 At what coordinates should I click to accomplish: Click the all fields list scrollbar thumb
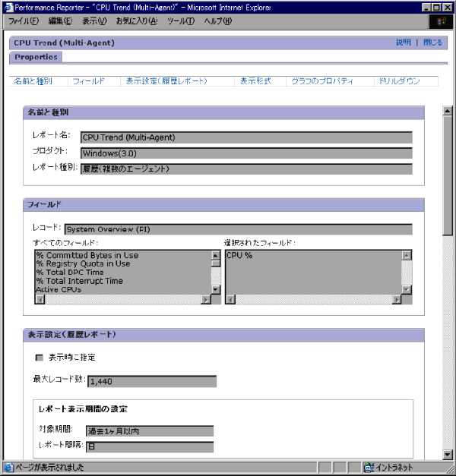click(x=216, y=263)
